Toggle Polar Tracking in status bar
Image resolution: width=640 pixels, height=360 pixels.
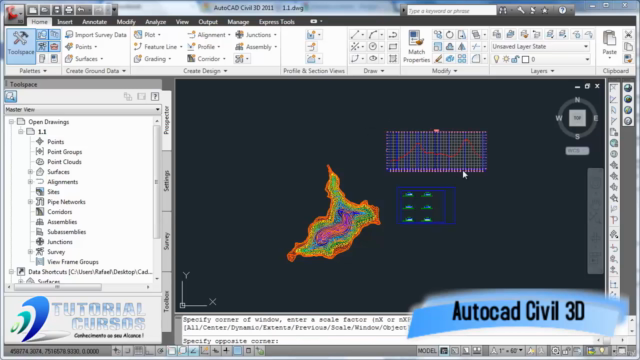point(161,351)
